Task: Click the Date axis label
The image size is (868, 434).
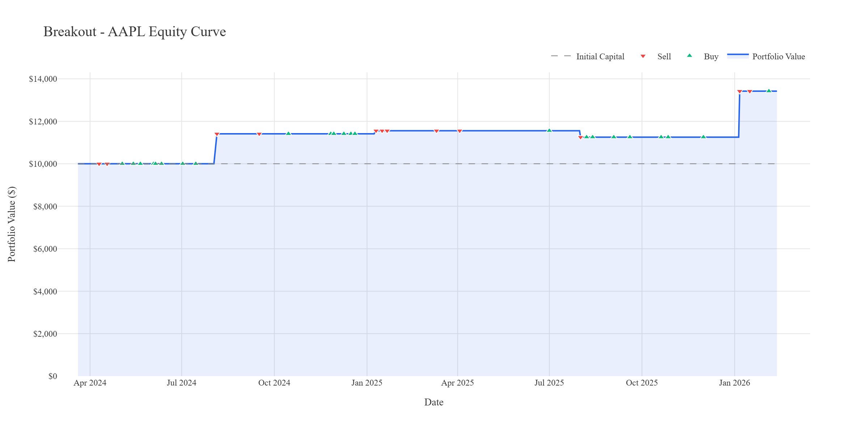Action: tap(434, 402)
